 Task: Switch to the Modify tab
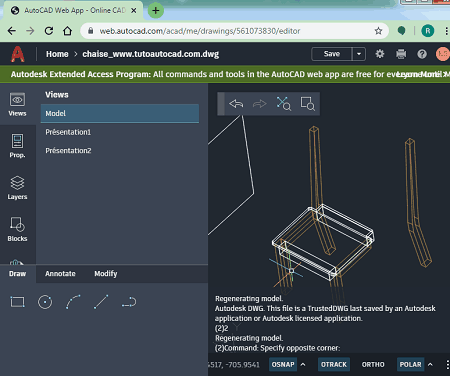click(106, 274)
